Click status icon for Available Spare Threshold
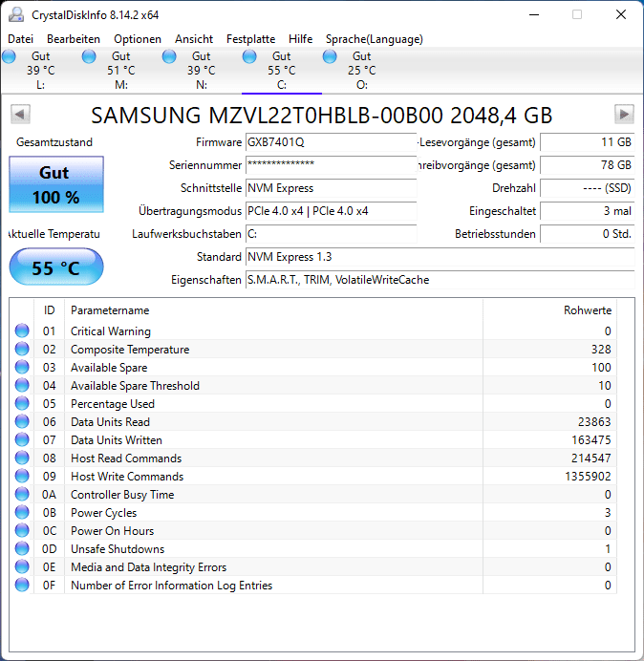 (x=22, y=385)
